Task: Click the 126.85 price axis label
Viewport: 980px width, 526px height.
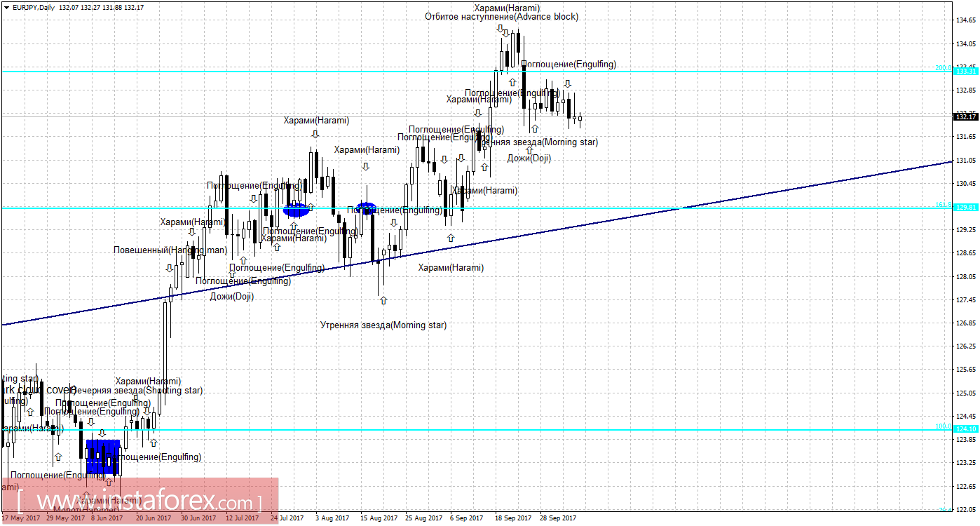Action: point(966,323)
